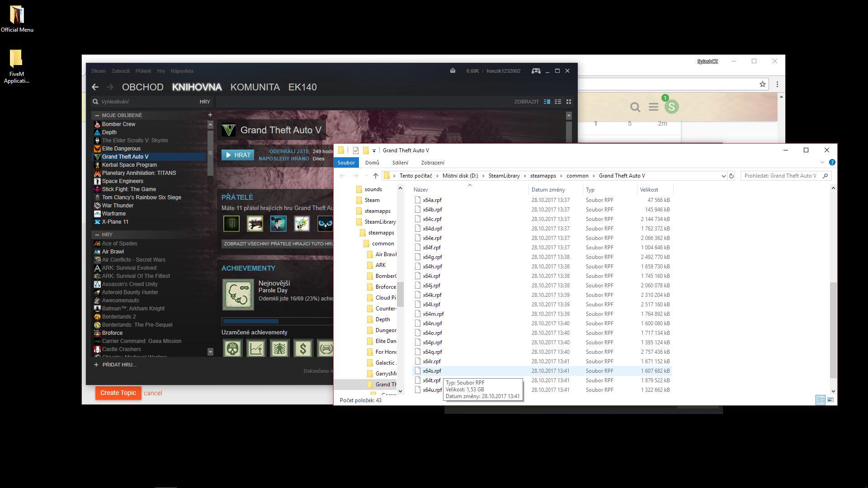Open the Nápověda menu in Steam
The height and width of the screenshot is (488, 868).
pyautogui.click(x=182, y=71)
